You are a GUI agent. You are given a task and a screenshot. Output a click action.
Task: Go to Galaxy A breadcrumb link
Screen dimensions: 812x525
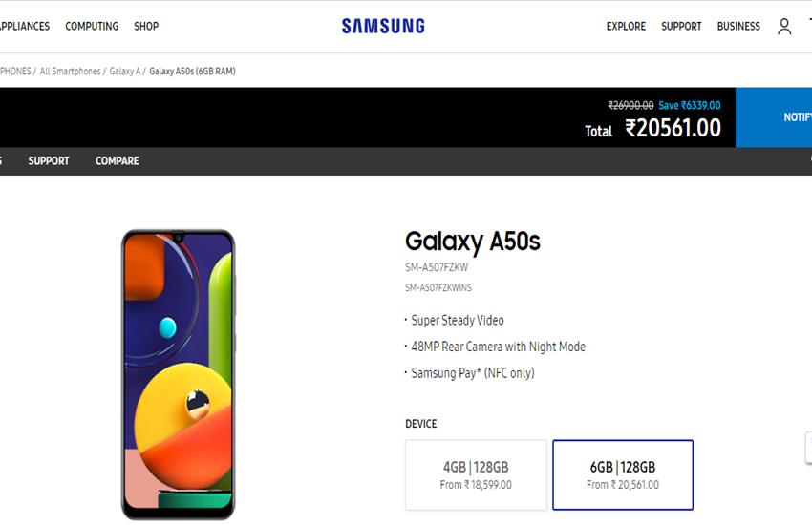[x=125, y=72]
